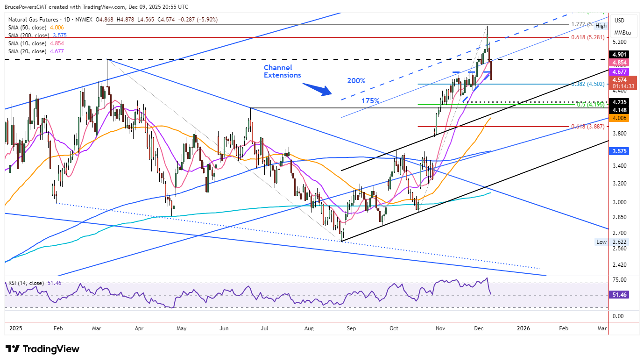
Task: Click the 75.00 RSI axis level
Action: (x=620, y=279)
